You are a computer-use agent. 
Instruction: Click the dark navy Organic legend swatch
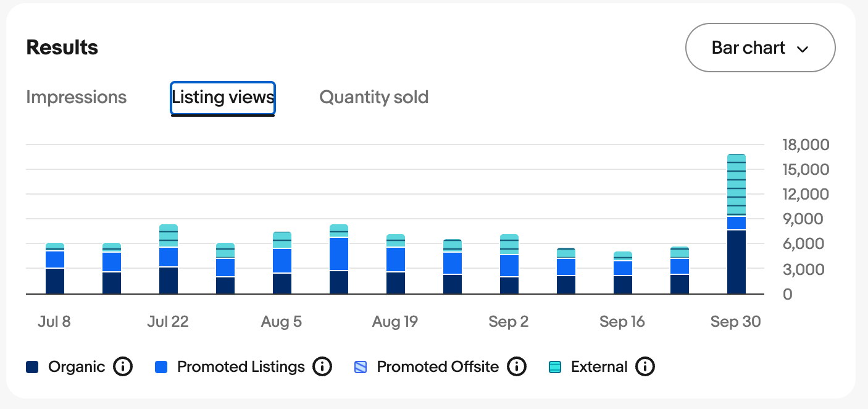pos(33,367)
